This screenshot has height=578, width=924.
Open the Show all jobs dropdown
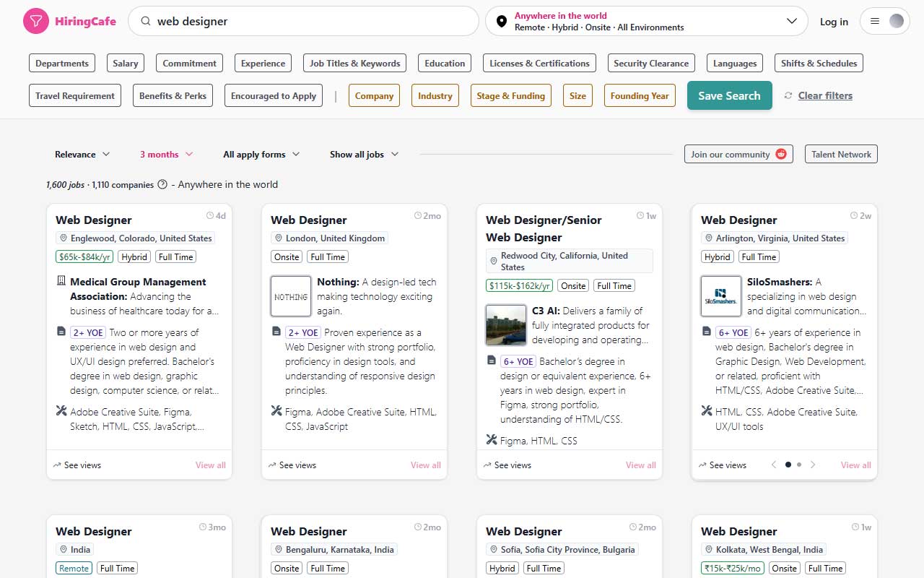point(364,154)
